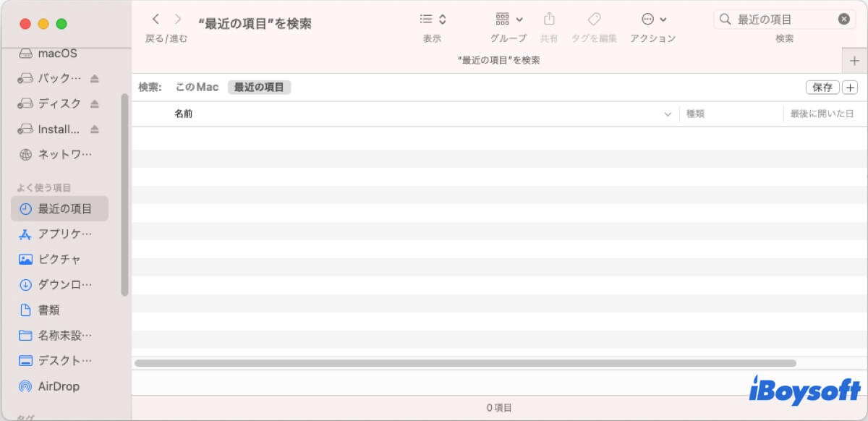Expand the アクション menu
This screenshot has width=868, height=421.
click(653, 20)
